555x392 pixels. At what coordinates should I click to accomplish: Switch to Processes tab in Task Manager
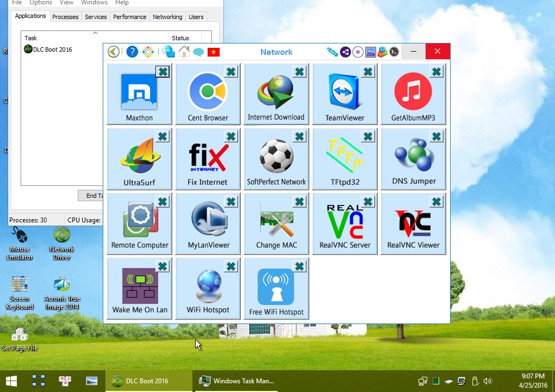coord(65,17)
